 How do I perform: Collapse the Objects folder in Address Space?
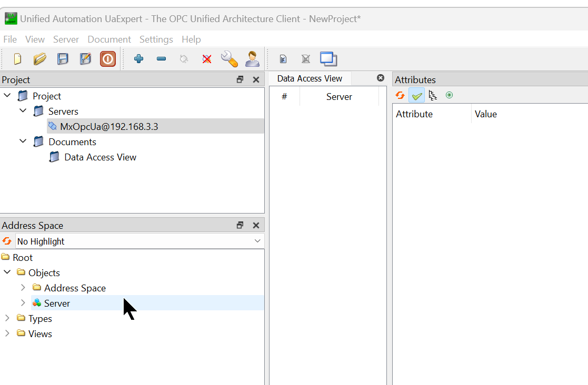(7, 272)
